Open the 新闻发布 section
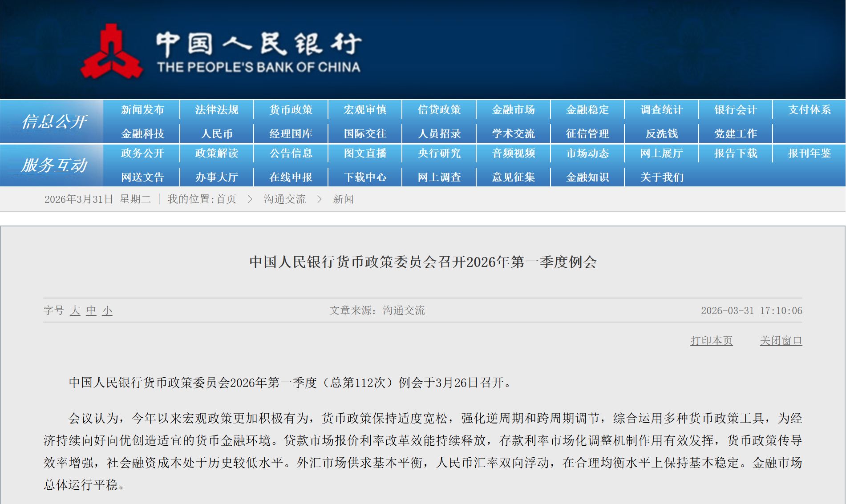 tap(142, 109)
